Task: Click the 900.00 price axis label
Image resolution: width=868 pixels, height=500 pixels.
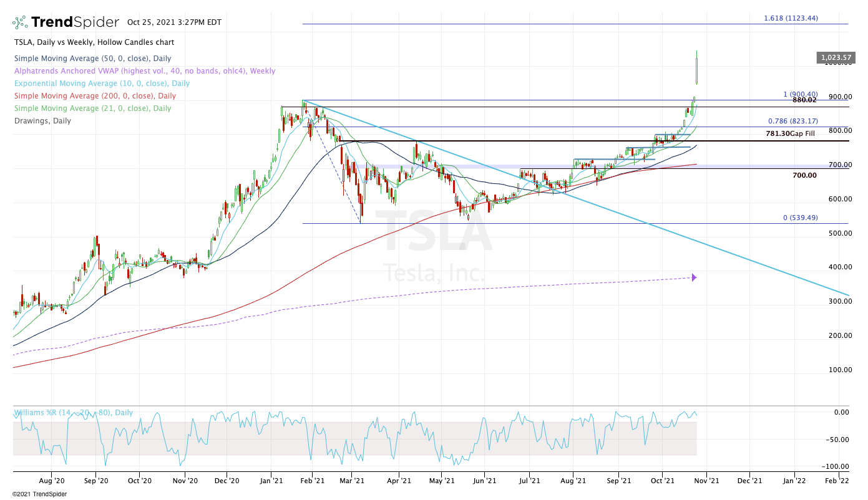Action: tap(840, 97)
